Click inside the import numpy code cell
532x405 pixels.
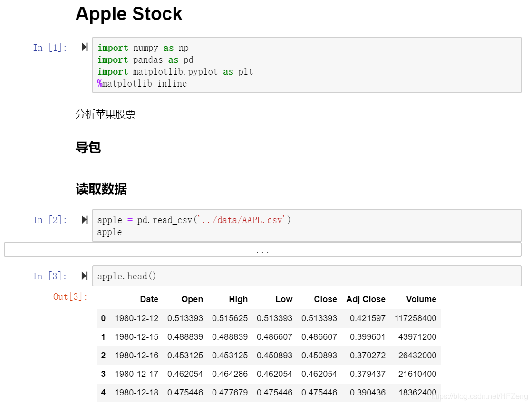pos(307,65)
